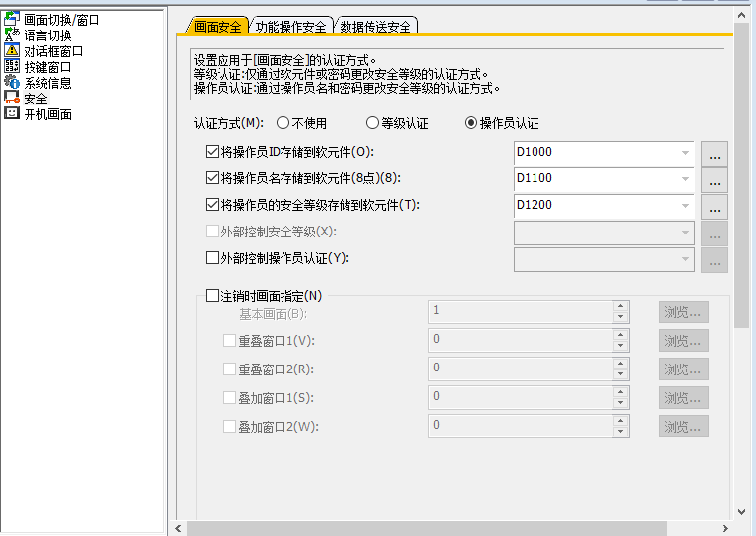Switch to the 功能操作安全 tab
This screenshot has height=536, width=756.
(x=291, y=27)
